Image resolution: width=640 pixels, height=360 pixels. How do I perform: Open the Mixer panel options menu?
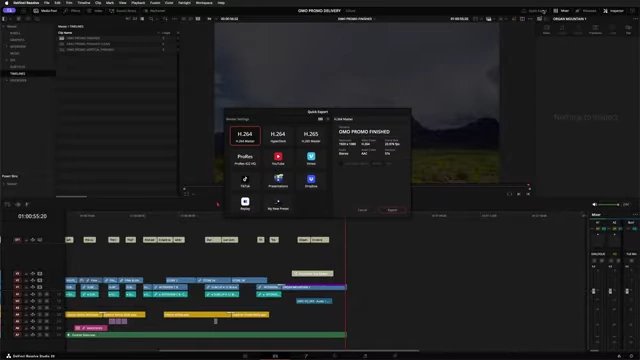pos(635,215)
